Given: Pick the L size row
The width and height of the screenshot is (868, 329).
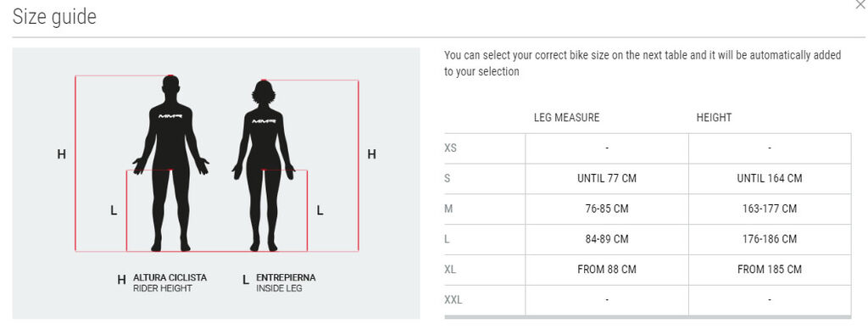Looking at the screenshot, I should pos(648,239).
